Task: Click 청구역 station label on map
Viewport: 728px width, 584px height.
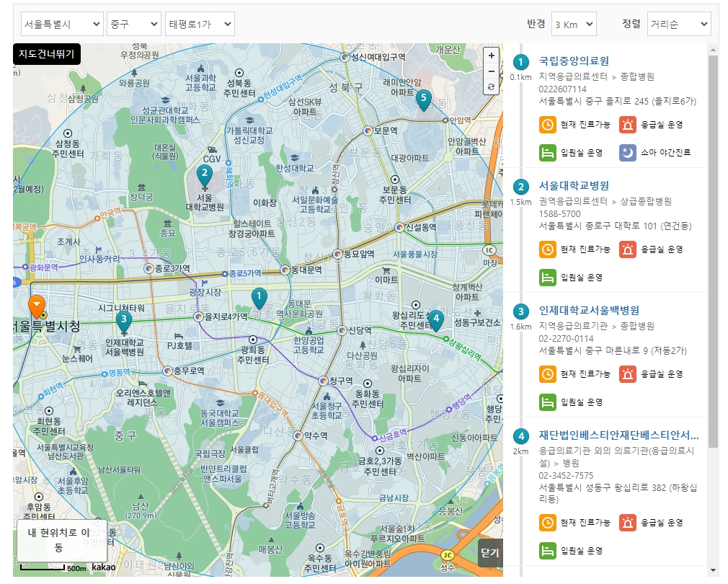Action: tap(341, 381)
